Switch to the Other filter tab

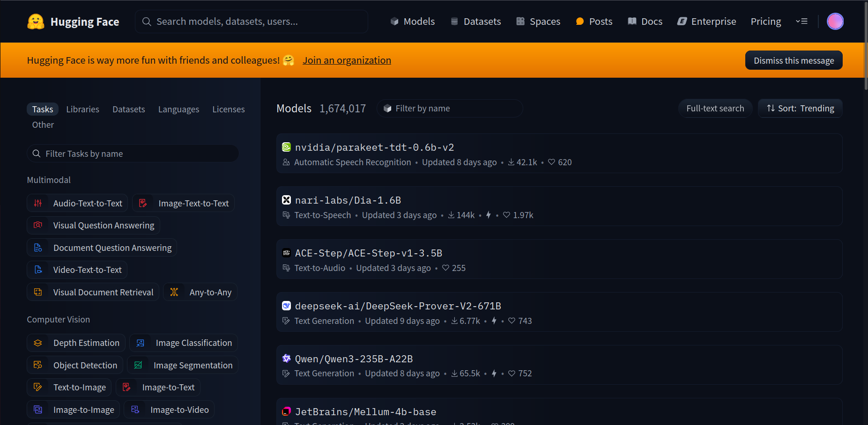43,125
